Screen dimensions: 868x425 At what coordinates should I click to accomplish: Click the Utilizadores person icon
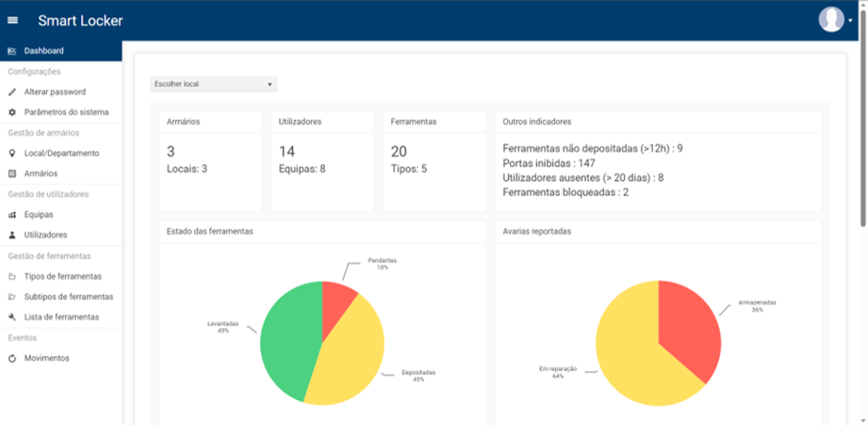point(13,235)
